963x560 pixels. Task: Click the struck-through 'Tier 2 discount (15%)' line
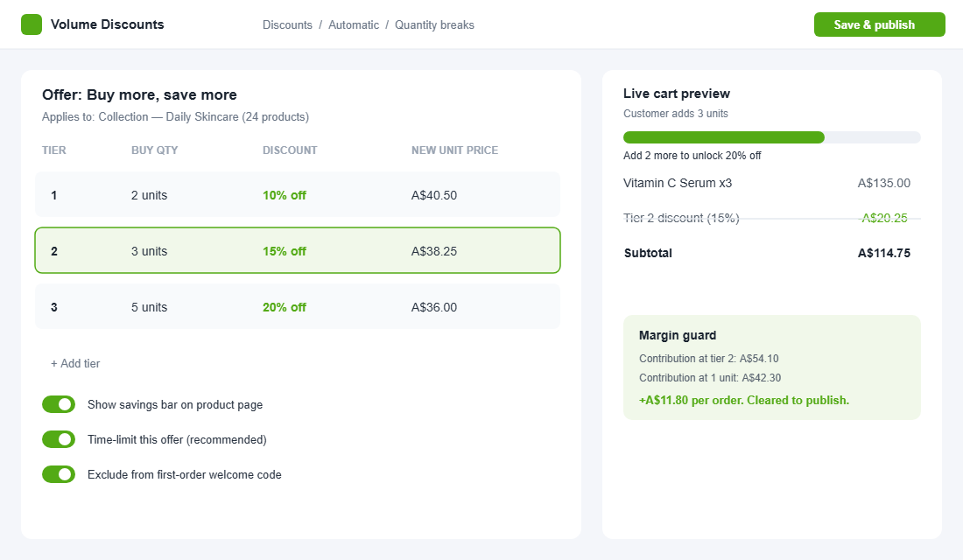(681, 218)
